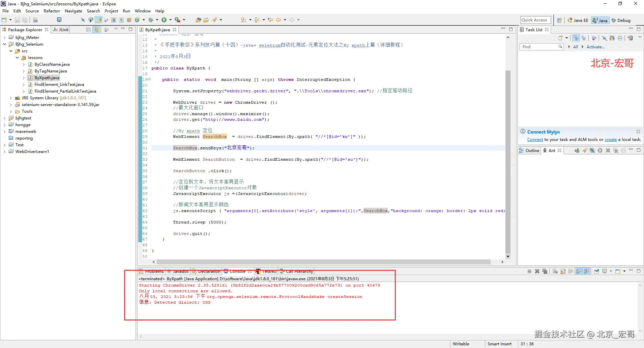Toggle Block Selection Mode button

pos(114,20)
